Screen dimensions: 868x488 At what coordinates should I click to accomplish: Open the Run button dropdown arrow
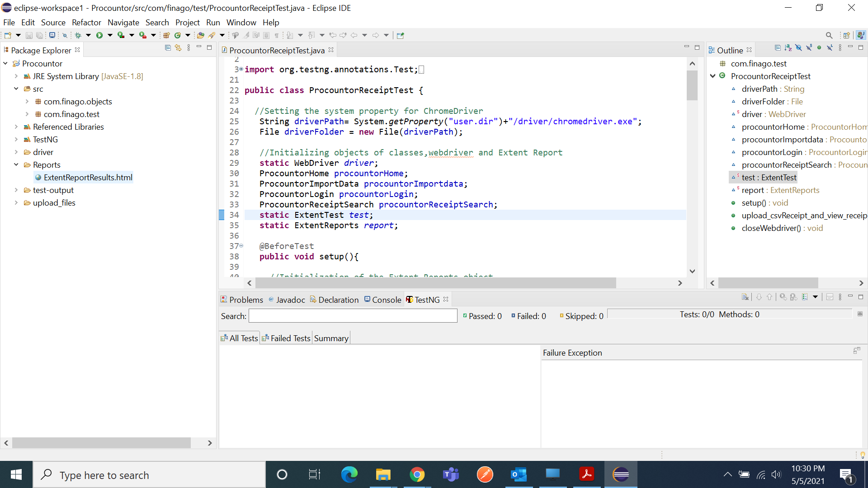[110, 35]
